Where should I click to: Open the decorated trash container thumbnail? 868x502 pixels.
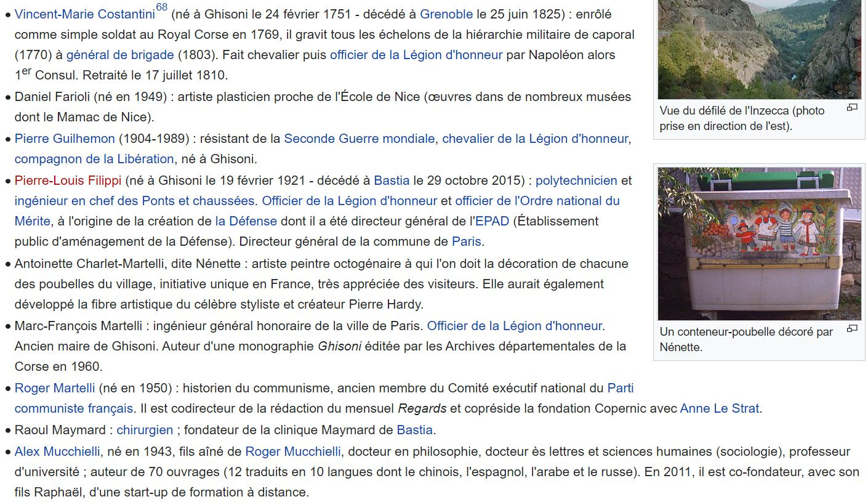[x=760, y=243]
